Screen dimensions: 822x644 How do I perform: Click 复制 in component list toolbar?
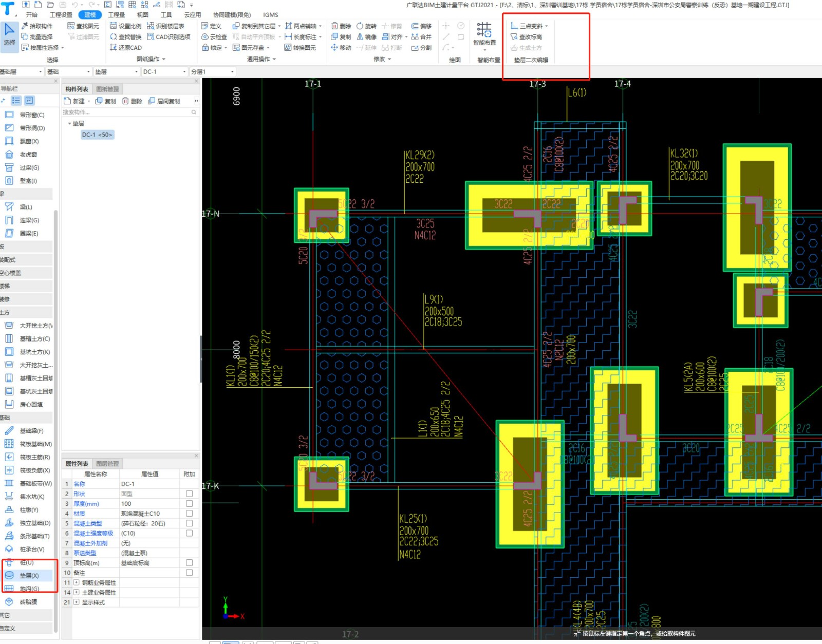click(106, 101)
